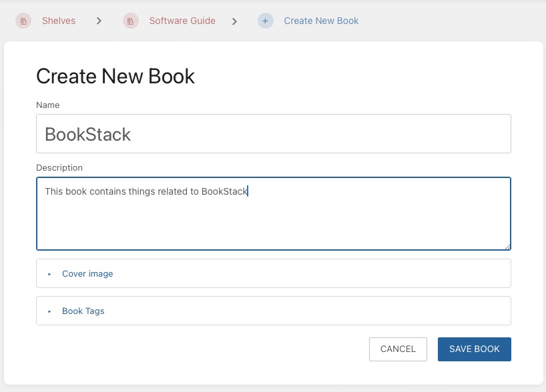Click the plus icon next to "Create New Book"
The image size is (546, 392).
[x=266, y=21]
